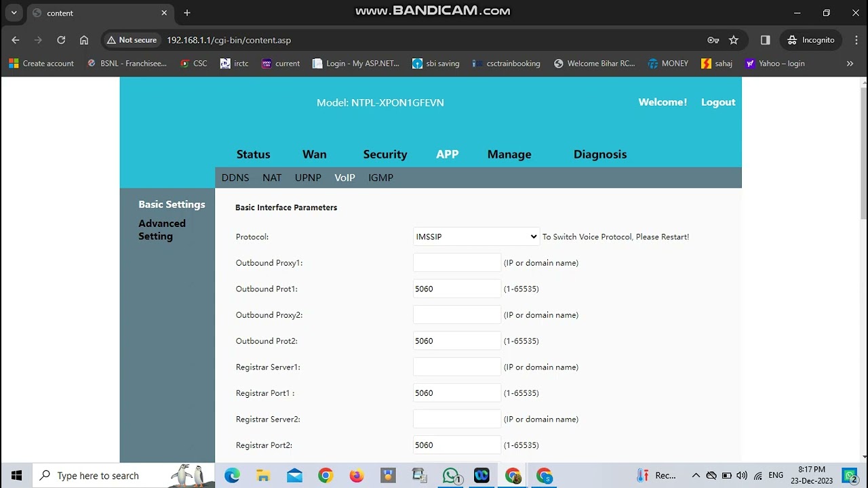Switch to the DDNS sub-tab
Screen dimensions: 868x488
click(x=235, y=178)
